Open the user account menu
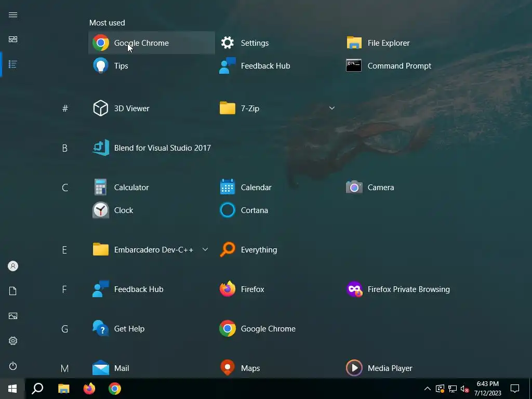532x399 pixels. coord(13,266)
